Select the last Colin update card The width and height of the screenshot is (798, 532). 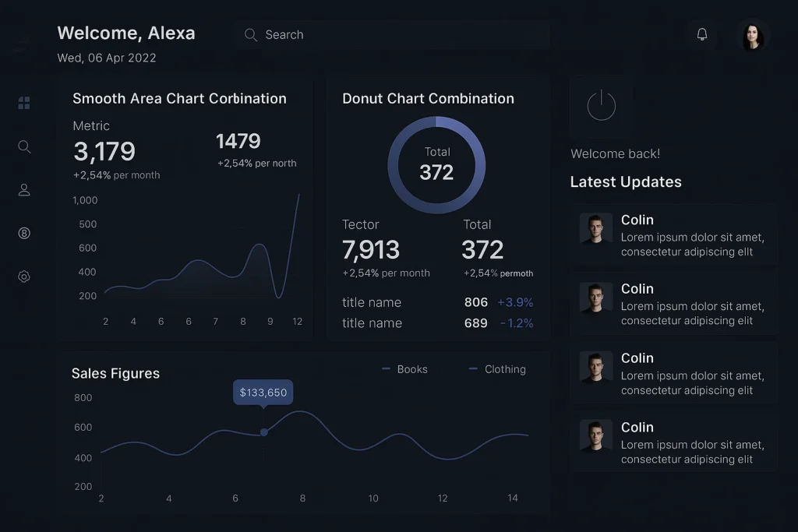click(x=674, y=442)
